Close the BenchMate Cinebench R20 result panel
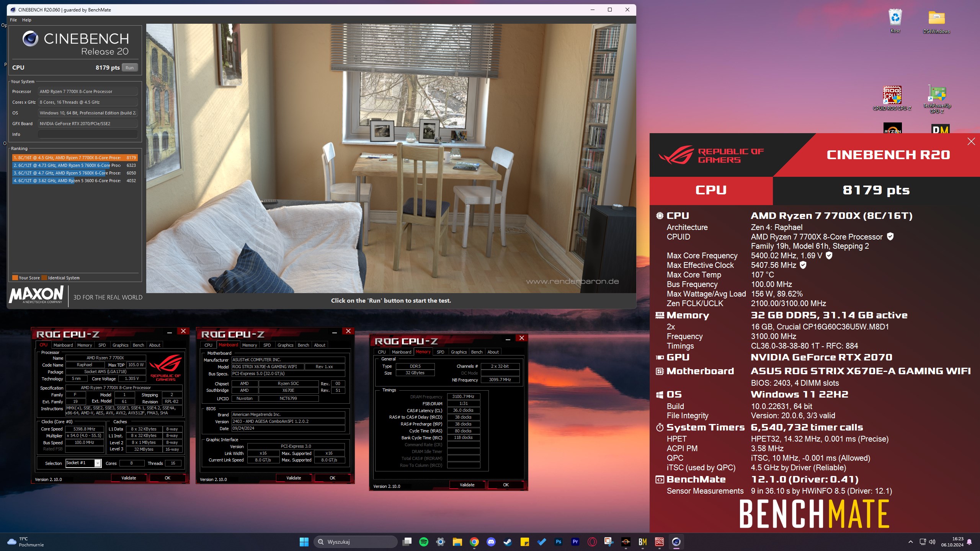 (x=971, y=142)
